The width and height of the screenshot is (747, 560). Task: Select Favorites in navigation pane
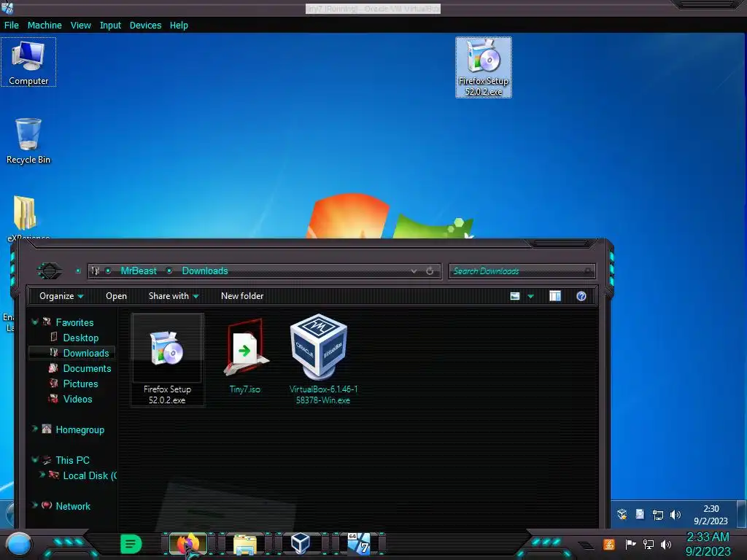(75, 322)
